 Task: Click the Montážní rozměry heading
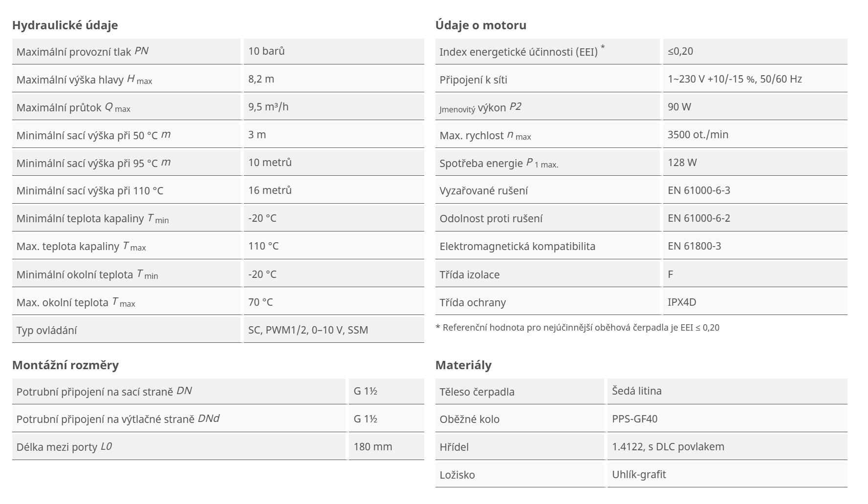click(x=65, y=365)
